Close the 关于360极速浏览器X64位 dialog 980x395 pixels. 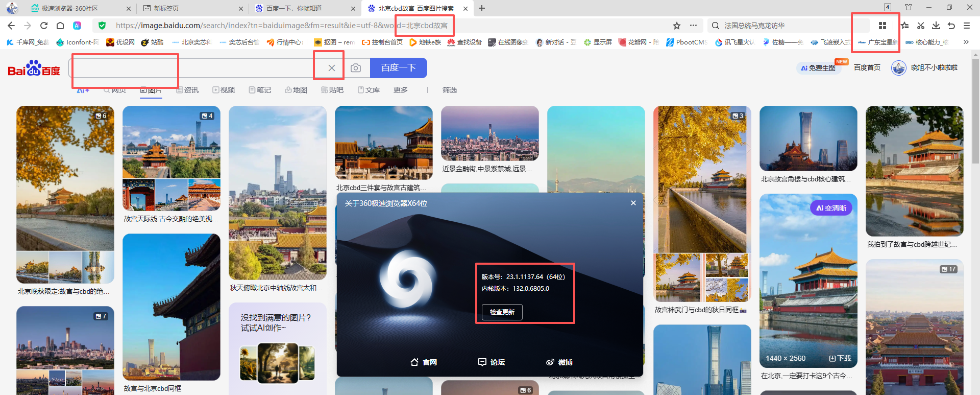tap(633, 203)
